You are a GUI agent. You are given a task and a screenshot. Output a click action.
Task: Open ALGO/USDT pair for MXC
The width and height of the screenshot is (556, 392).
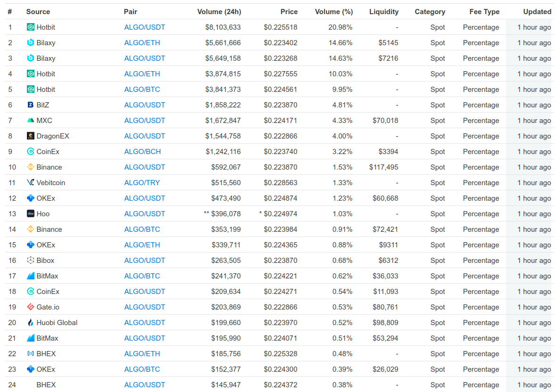(144, 121)
